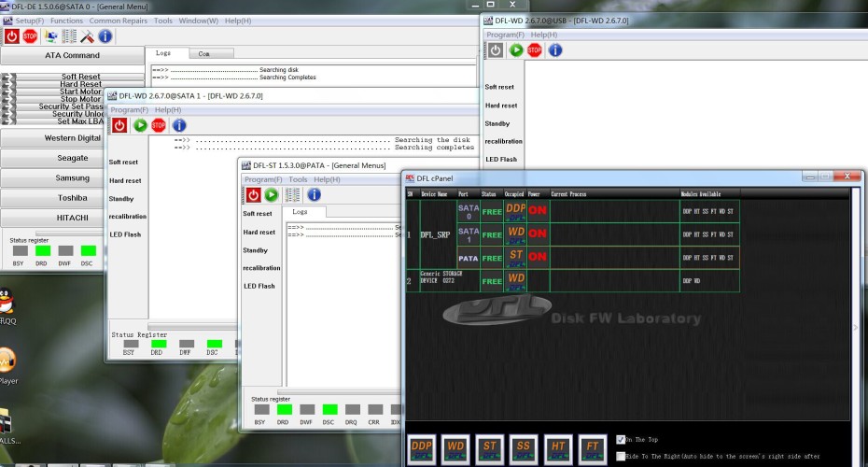Select the Logs tab in DFL-ST PATA window
This screenshot has height=467, width=868.
click(304, 212)
